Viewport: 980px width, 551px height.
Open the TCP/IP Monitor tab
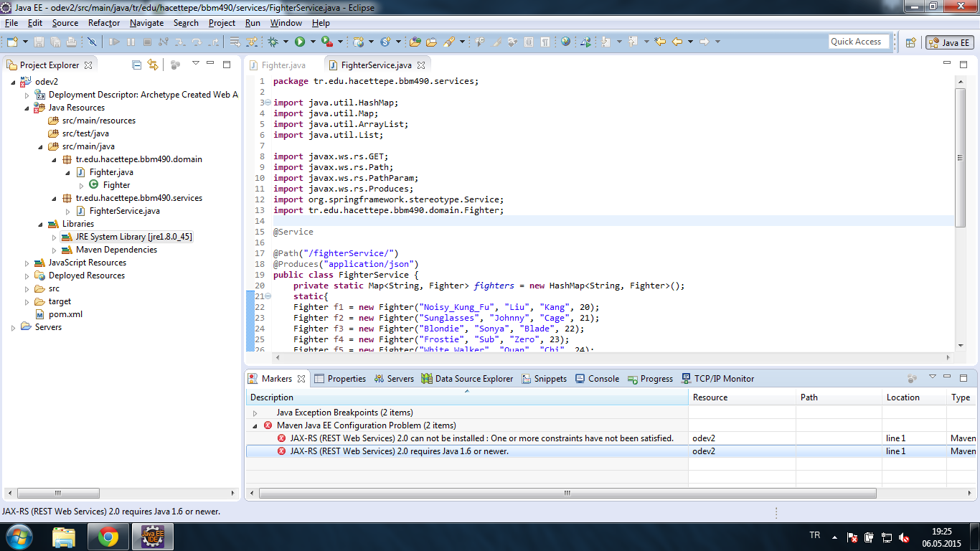[717, 379]
